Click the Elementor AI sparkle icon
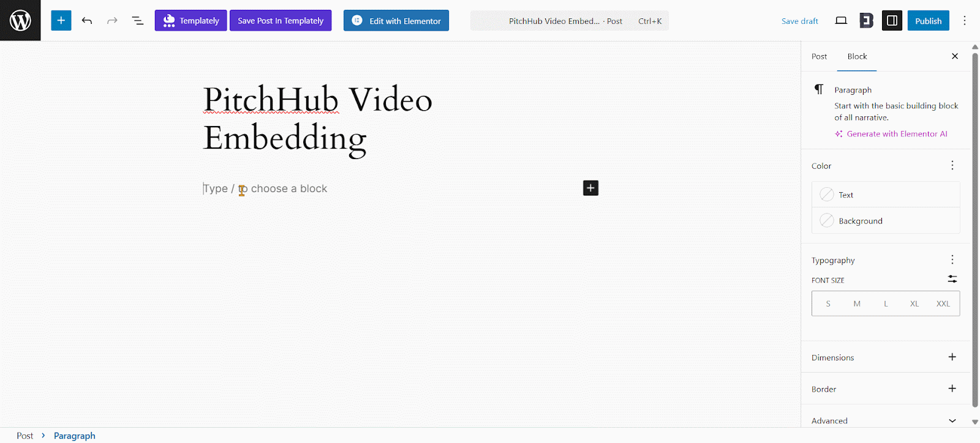Viewport: 980px width, 443px height. 839,134
